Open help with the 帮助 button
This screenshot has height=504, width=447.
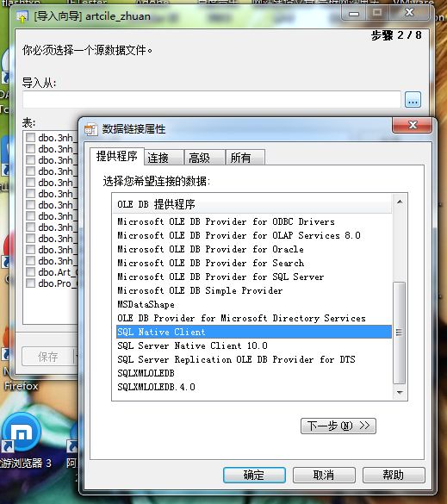pyautogui.click(x=394, y=475)
